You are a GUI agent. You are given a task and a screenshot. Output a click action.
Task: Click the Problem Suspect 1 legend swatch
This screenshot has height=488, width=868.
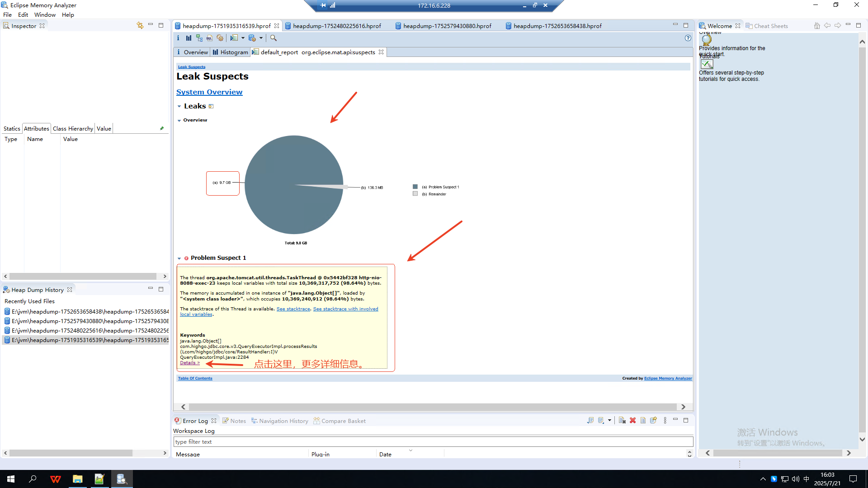tap(415, 187)
